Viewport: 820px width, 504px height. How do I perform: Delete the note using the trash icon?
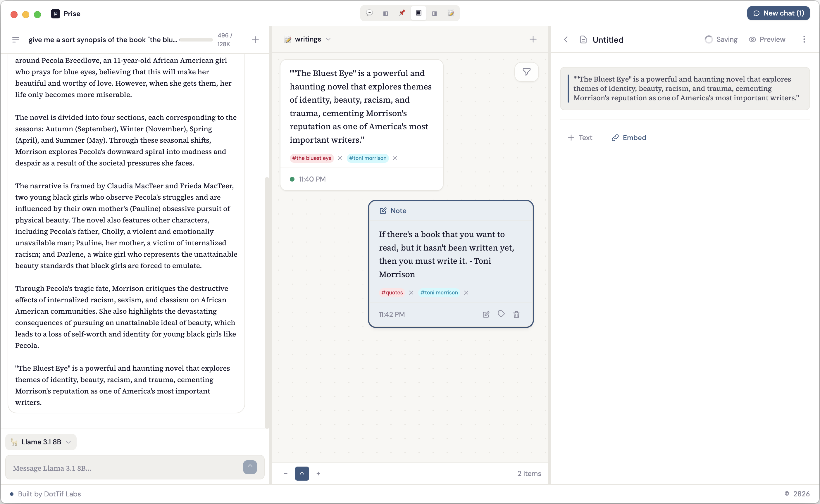pyautogui.click(x=516, y=314)
